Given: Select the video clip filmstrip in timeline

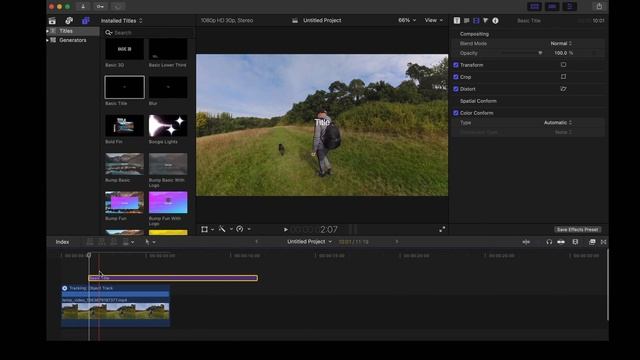Looking at the screenshot, I should click(x=116, y=311).
